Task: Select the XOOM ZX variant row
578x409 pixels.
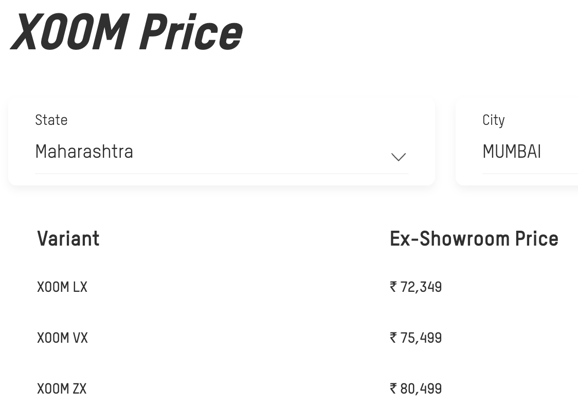Action: pos(289,388)
